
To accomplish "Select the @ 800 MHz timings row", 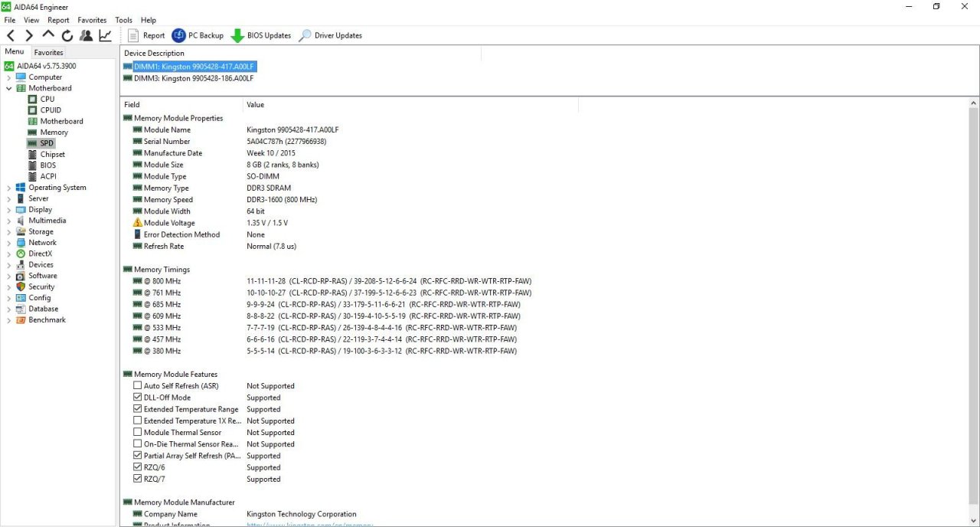I will point(332,281).
